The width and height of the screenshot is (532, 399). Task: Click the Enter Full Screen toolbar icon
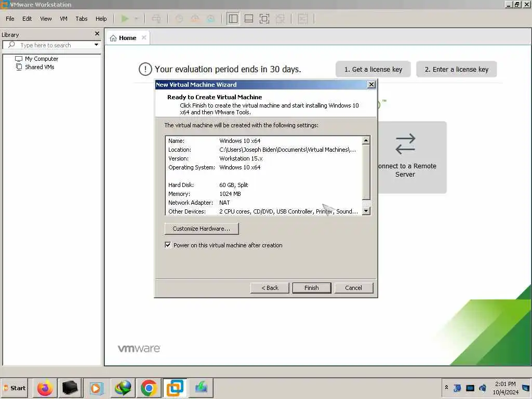[264, 19]
